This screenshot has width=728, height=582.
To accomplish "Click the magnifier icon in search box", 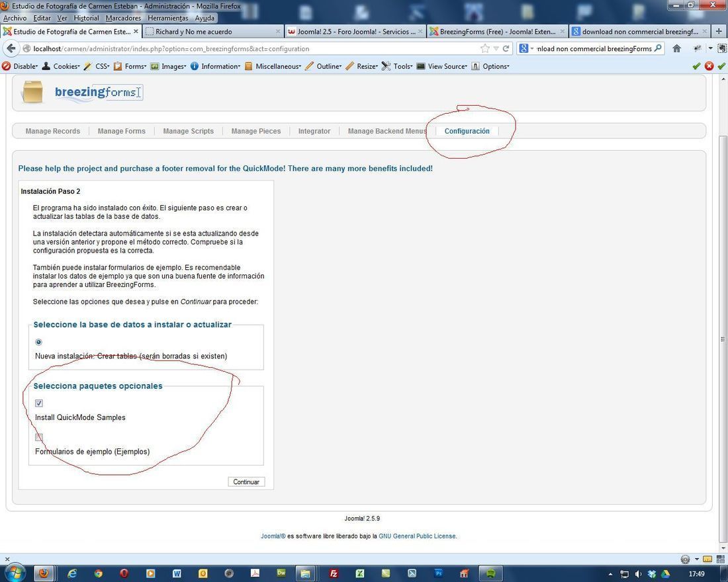I will tap(658, 48).
